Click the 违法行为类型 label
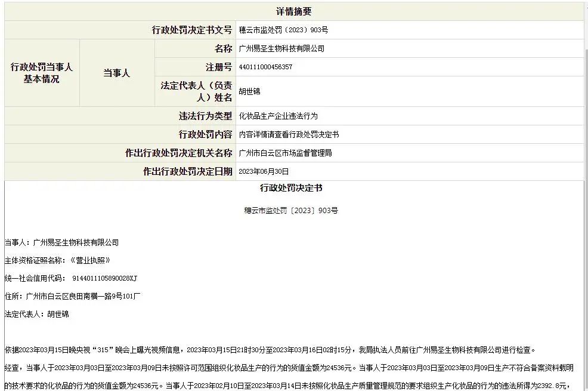588x391 pixels. (206, 116)
